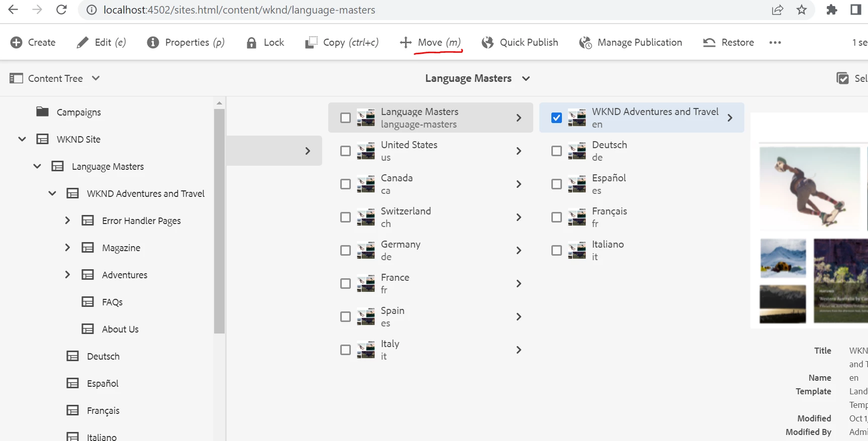The width and height of the screenshot is (868, 441).
Task: Uncheck the WKND Adventures and Travel checkbox
Action: coord(556,118)
